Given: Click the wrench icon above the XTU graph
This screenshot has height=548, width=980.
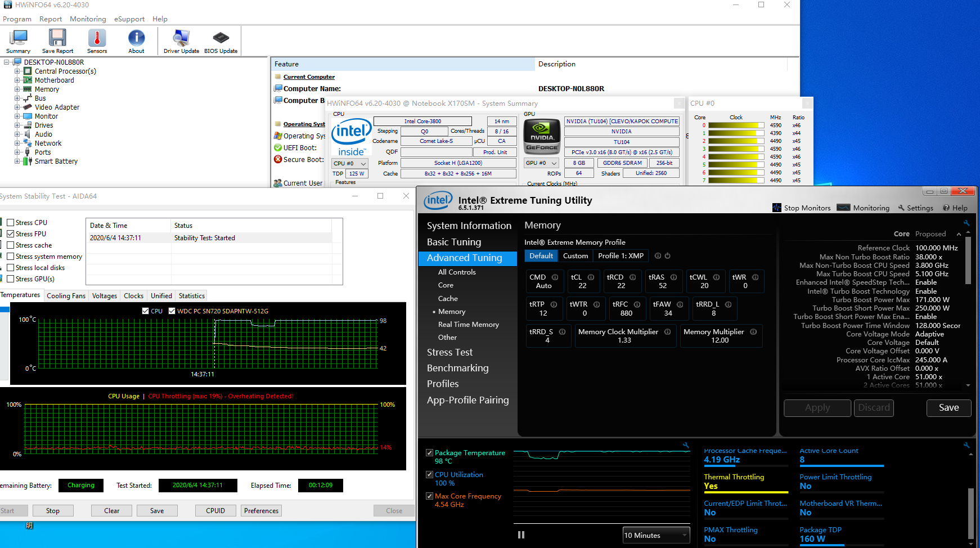Looking at the screenshot, I should [x=686, y=445].
